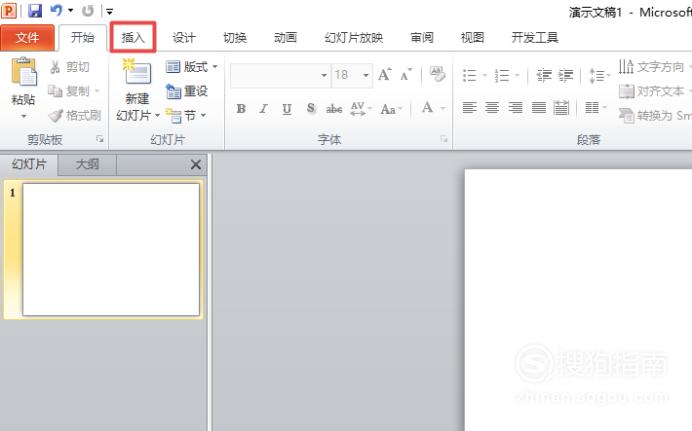The image size is (692, 431).
Task: Click the 转换为 SmartArt button
Action: (x=654, y=116)
